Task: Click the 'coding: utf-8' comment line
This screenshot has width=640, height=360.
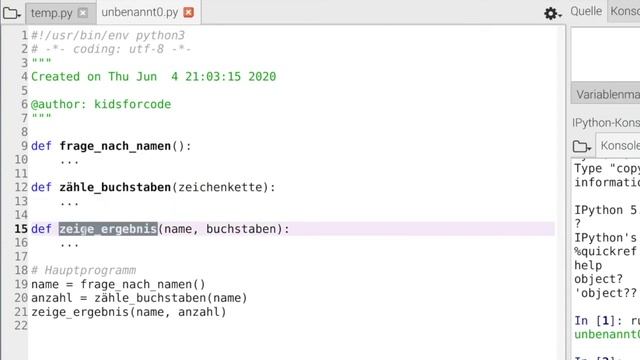Action: coord(111,49)
